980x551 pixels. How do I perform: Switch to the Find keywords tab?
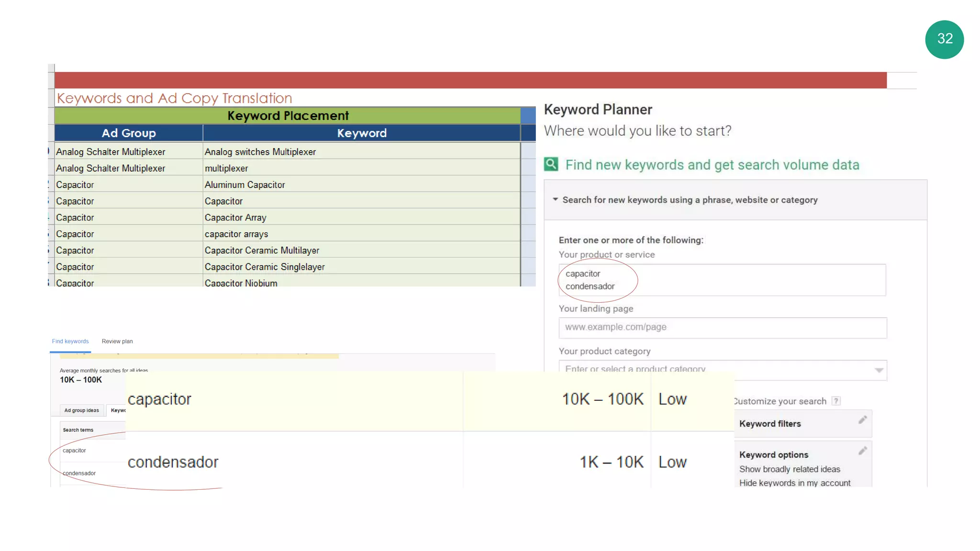70,342
